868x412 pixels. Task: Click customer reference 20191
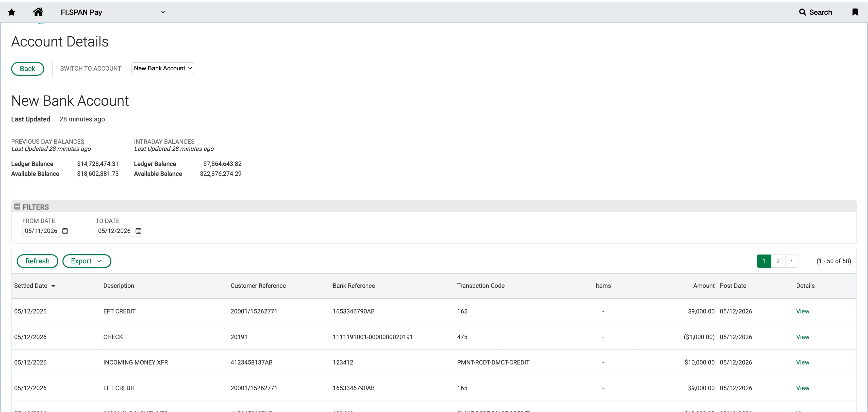tap(239, 337)
